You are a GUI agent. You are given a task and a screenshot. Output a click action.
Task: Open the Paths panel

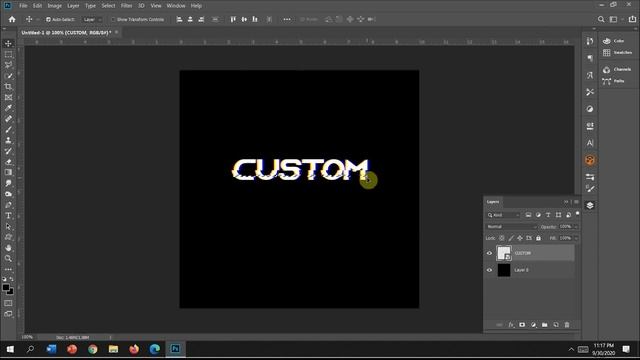pyautogui.click(x=613, y=81)
